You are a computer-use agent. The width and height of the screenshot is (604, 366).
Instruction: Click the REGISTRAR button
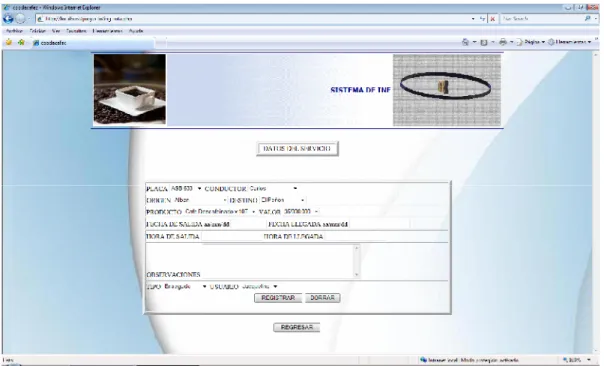(x=278, y=298)
